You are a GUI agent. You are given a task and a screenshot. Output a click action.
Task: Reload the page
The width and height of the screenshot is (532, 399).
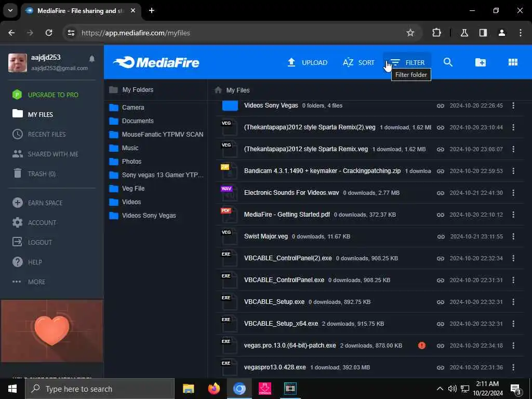point(49,33)
